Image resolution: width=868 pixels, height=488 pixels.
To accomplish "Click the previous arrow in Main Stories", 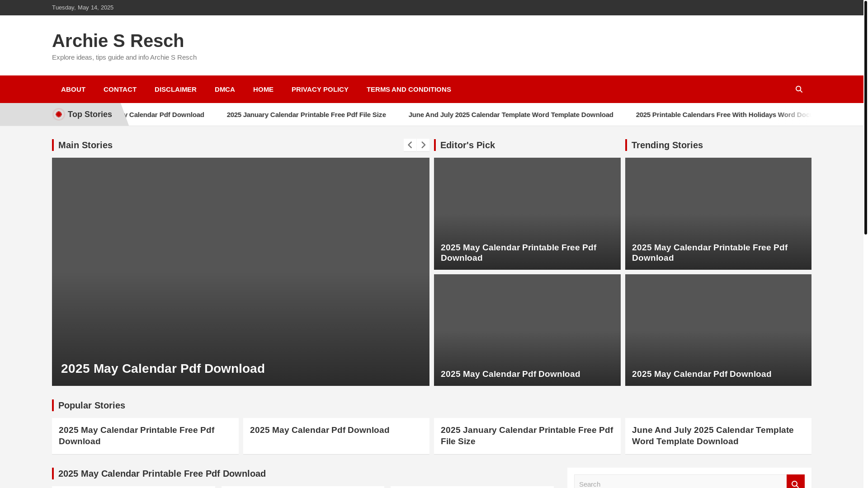I will [410, 145].
